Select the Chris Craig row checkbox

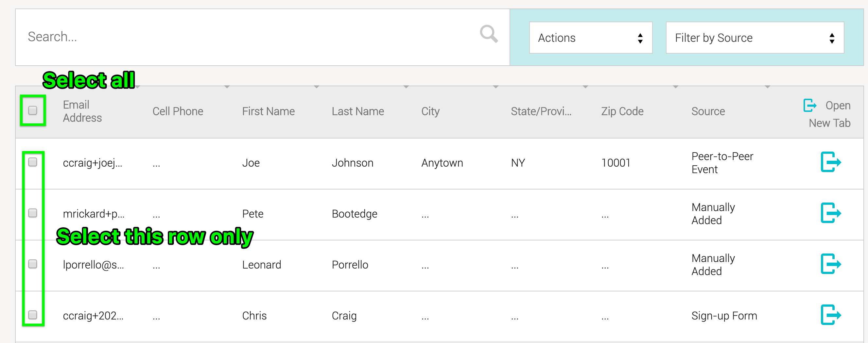click(33, 315)
